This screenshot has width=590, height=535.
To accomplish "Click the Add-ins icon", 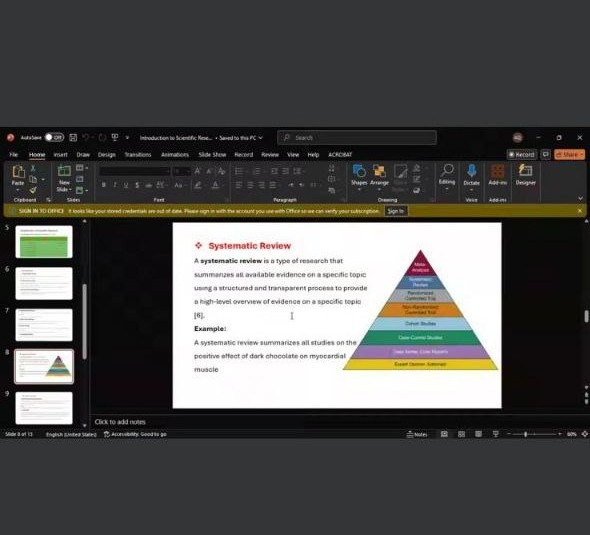I will coord(497,171).
